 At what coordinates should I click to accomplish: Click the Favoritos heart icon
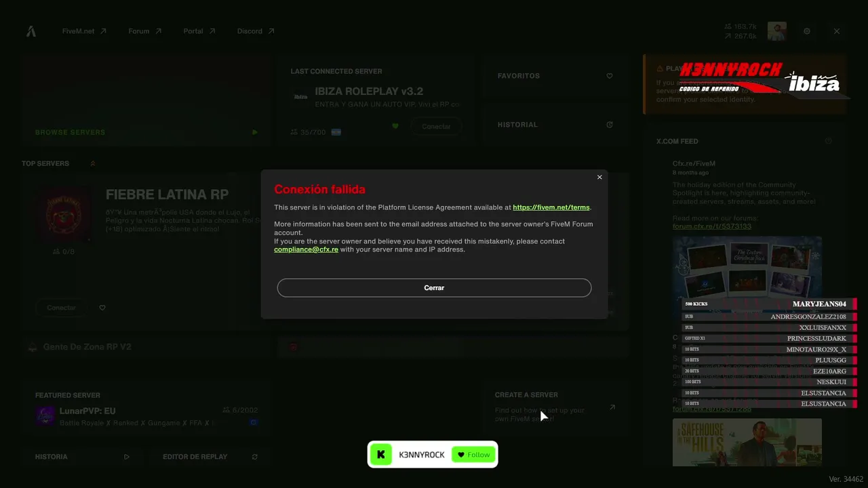tap(610, 76)
